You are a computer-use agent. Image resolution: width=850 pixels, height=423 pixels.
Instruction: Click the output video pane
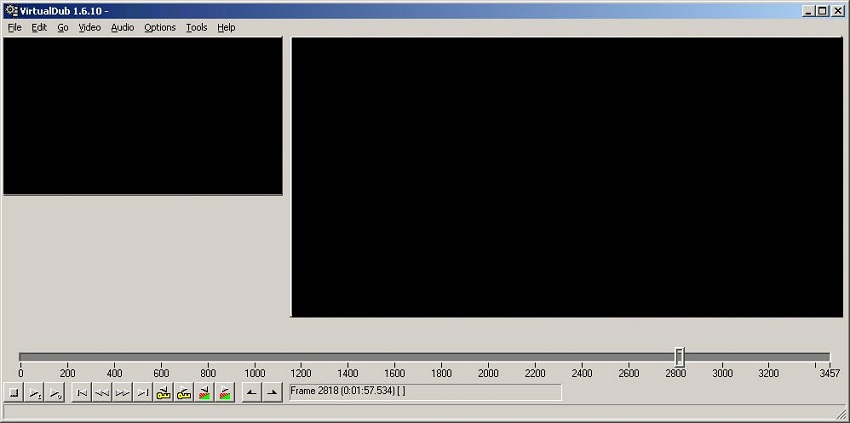567,177
